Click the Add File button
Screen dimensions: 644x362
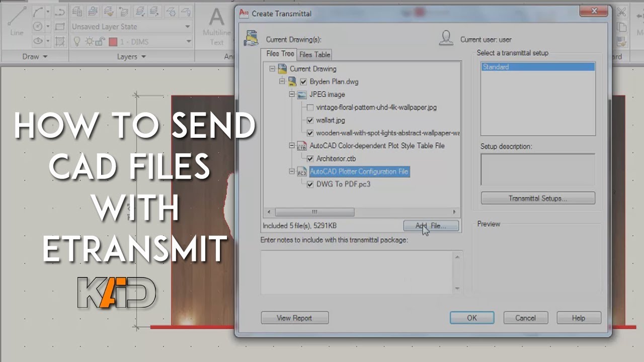pyautogui.click(x=431, y=226)
